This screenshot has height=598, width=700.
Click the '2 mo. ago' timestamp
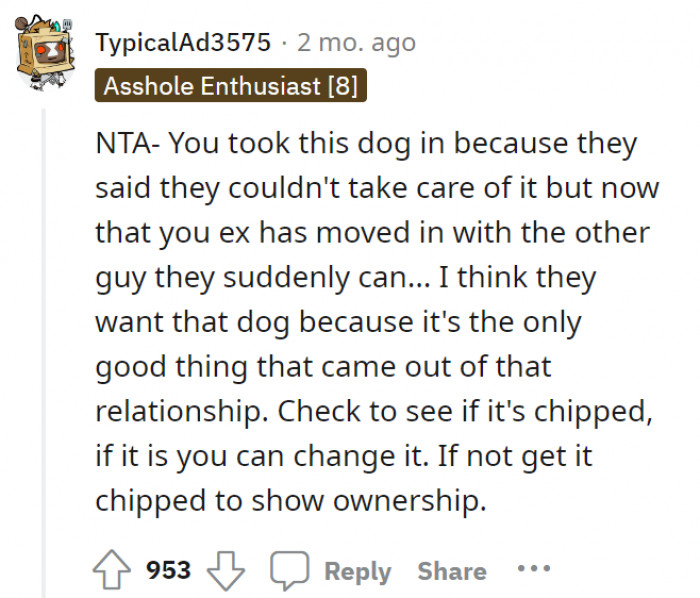(356, 43)
